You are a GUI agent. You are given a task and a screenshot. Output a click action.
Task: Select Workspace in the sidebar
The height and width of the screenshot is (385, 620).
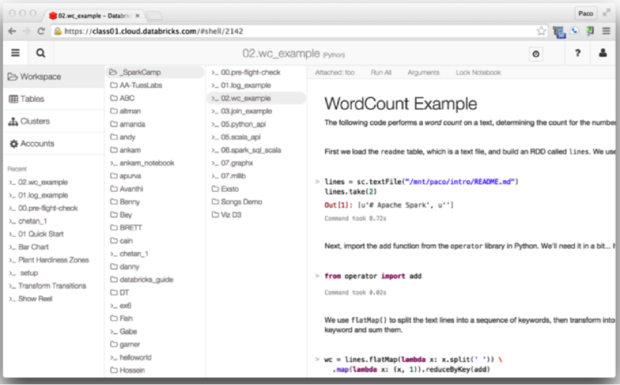coord(53,77)
